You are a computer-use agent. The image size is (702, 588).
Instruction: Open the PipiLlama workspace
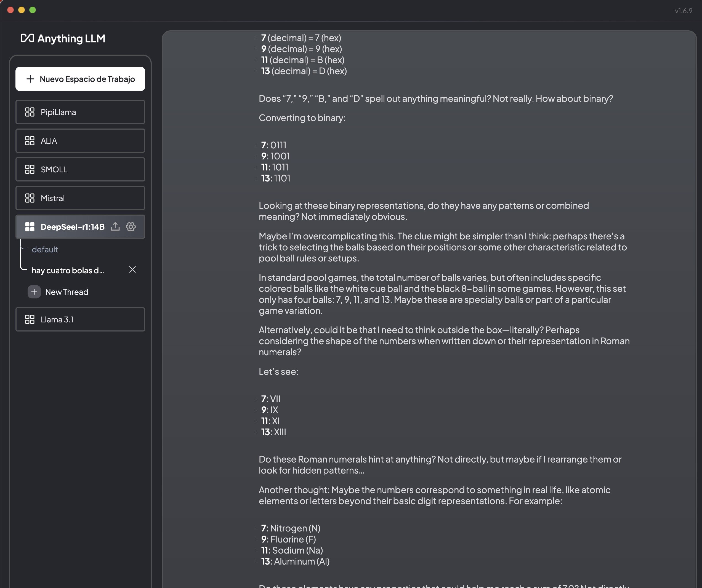[x=80, y=112]
